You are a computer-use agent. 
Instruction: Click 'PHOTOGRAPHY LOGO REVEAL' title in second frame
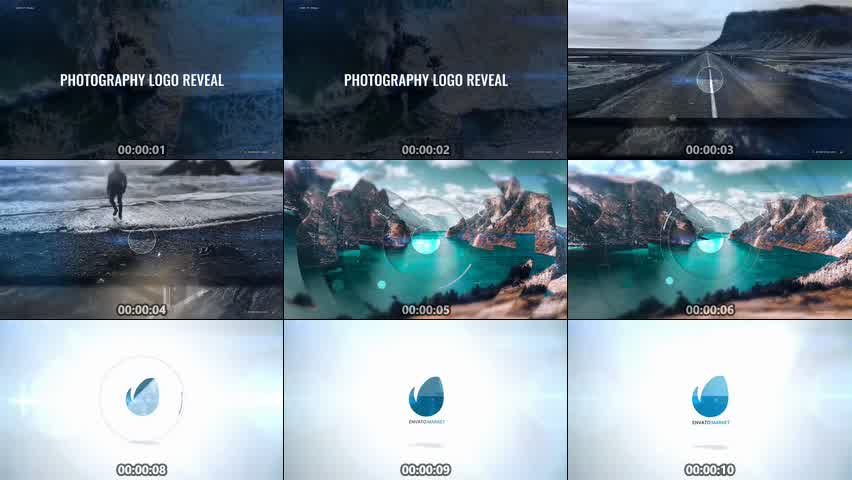pos(426,80)
